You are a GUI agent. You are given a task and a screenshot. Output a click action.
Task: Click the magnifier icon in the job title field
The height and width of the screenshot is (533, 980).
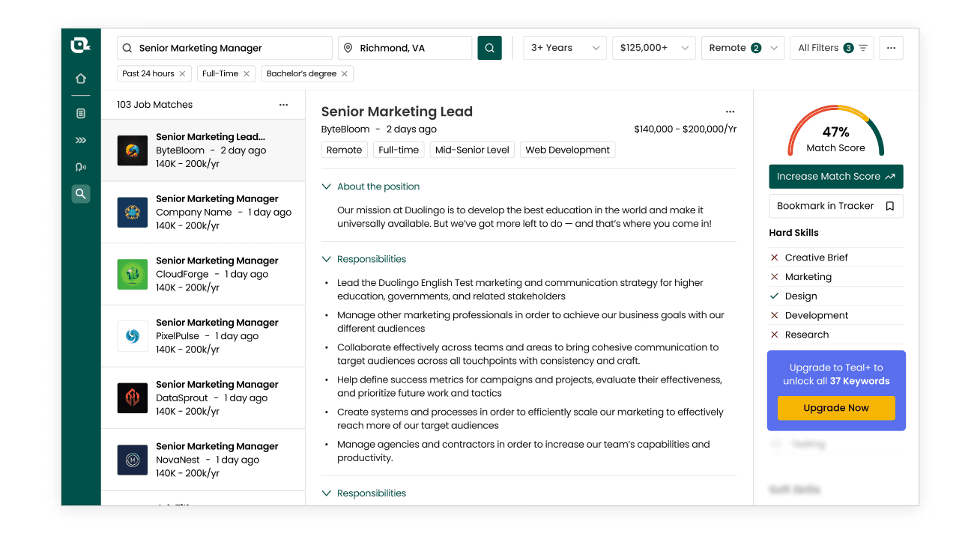(x=127, y=48)
